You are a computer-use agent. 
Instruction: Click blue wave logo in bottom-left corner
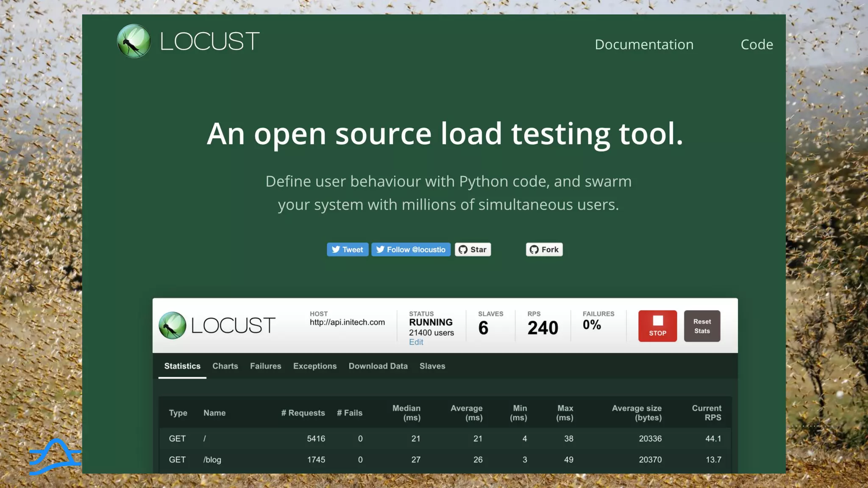tap(55, 457)
